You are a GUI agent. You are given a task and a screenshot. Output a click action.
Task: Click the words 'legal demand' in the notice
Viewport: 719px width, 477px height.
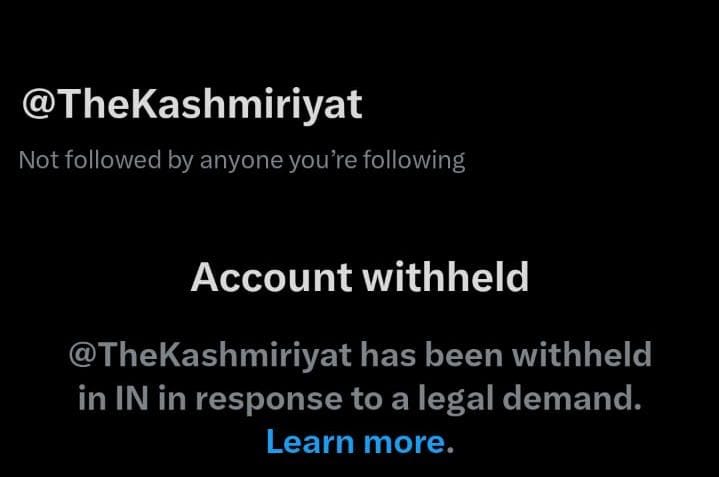(529, 399)
